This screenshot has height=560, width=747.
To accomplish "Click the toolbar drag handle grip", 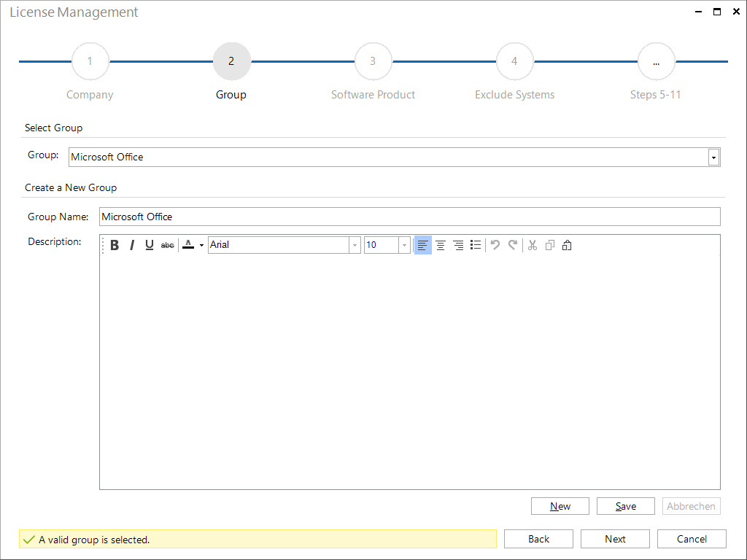I will [103, 245].
